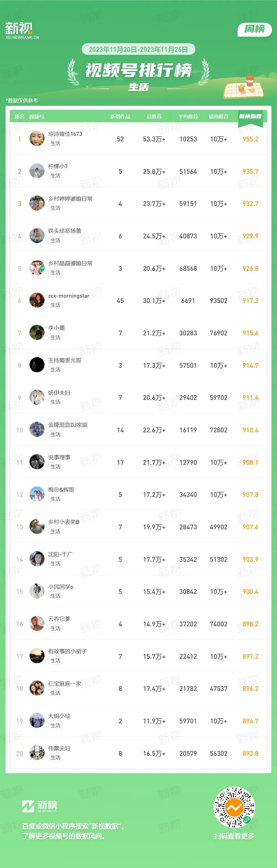Click the 金牌混血DJ家庭 account name
Screen dimensions: 277x868
(68, 425)
